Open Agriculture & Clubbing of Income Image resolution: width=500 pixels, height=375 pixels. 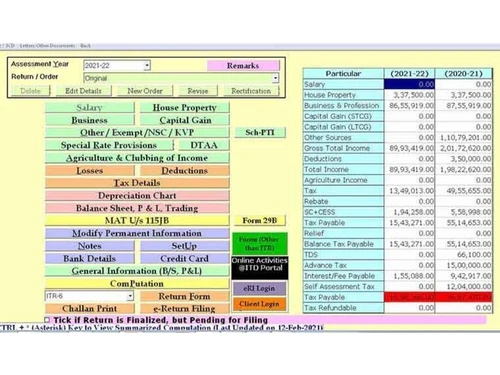137,158
